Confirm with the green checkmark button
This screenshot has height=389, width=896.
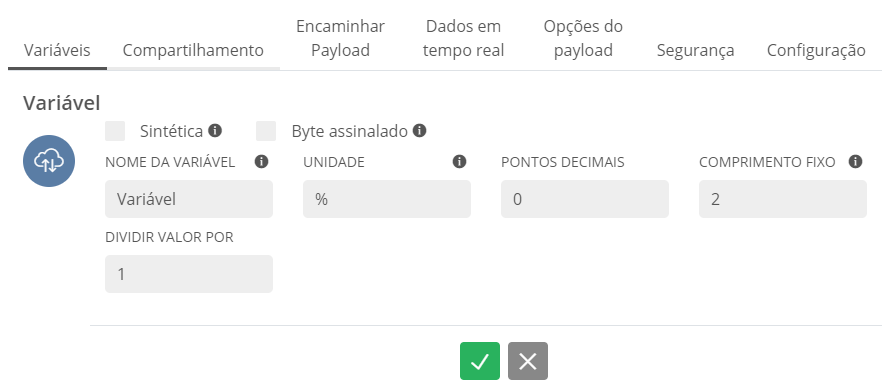point(480,361)
